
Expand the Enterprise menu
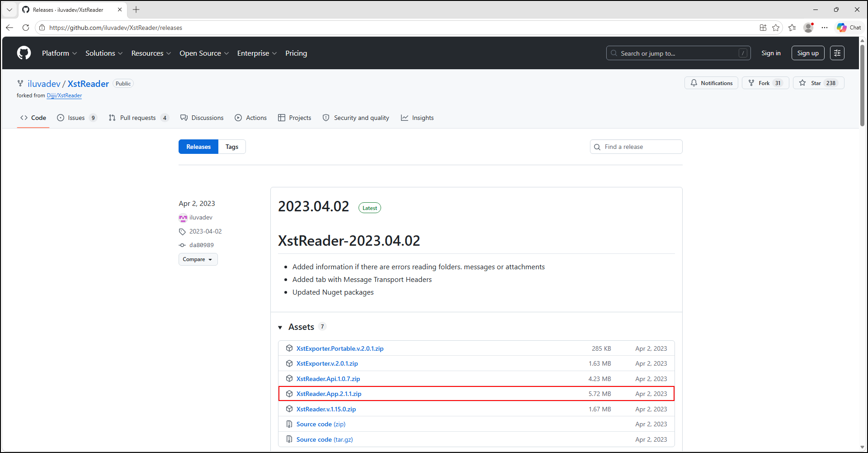[x=257, y=53]
